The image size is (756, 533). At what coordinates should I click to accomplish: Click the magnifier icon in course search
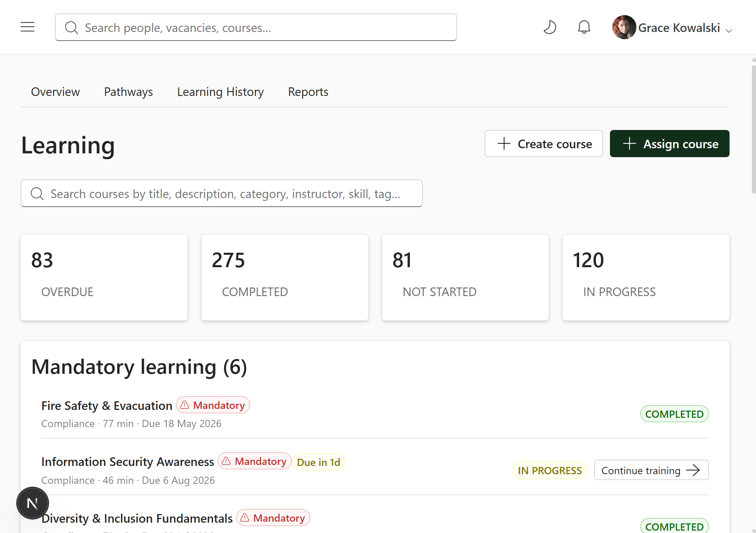tap(37, 194)
